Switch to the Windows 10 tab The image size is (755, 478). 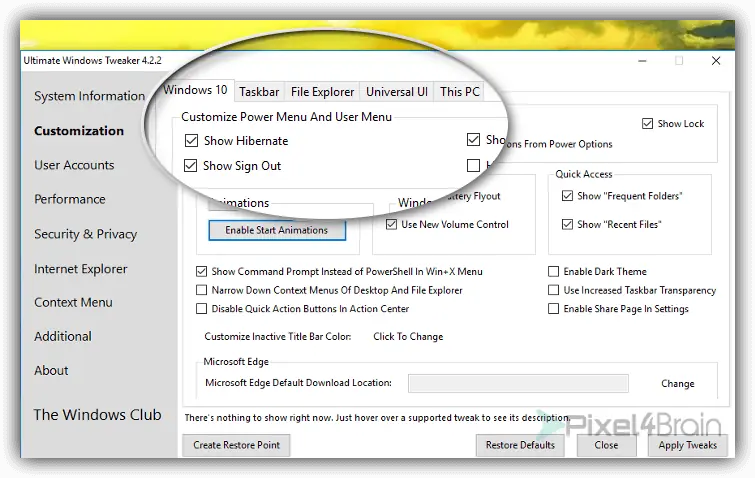[195, 90]
